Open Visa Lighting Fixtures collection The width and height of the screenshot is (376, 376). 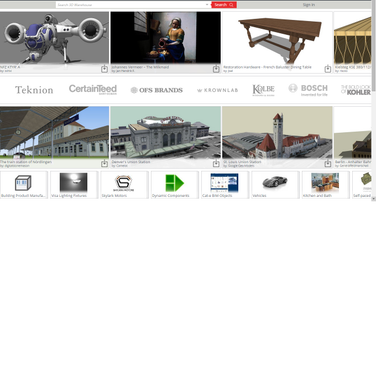coord(74,185)
